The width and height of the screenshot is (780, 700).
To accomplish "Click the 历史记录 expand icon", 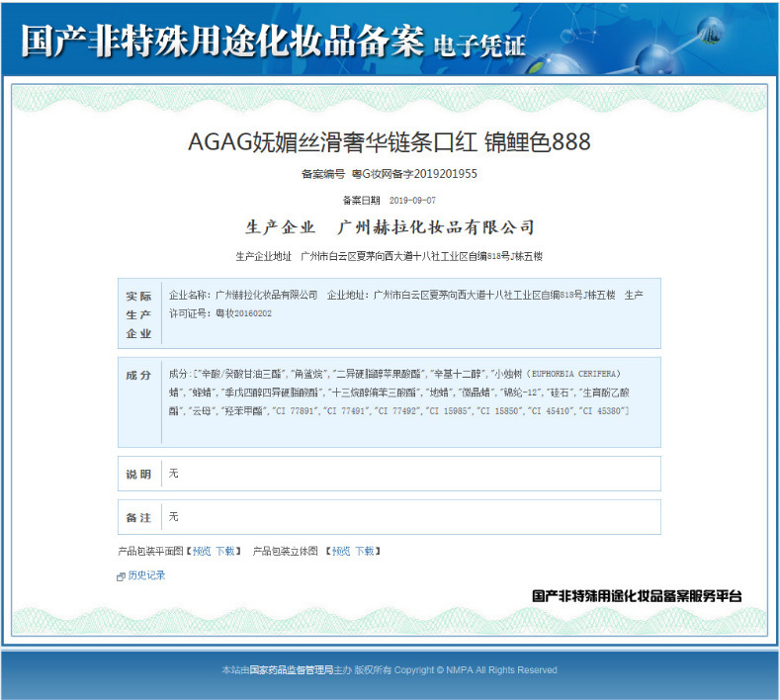I will [x=121, y=576].
